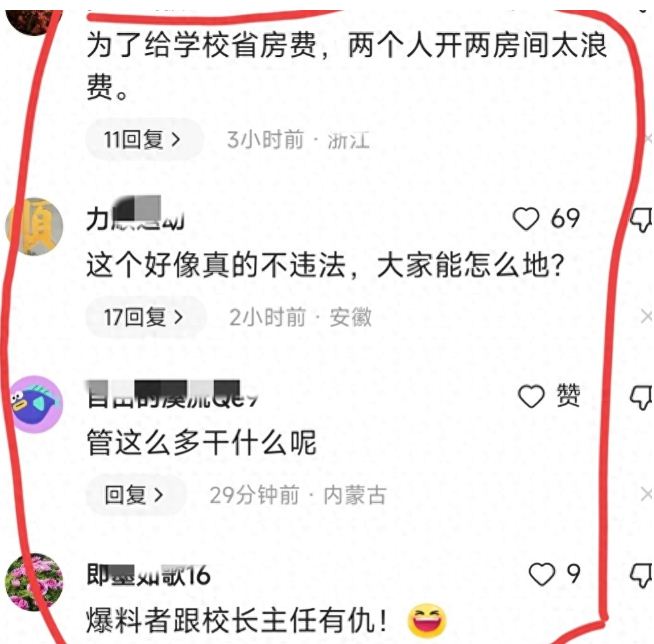Open the blurred username above '这个好像真的不违法'

[135, 215]
